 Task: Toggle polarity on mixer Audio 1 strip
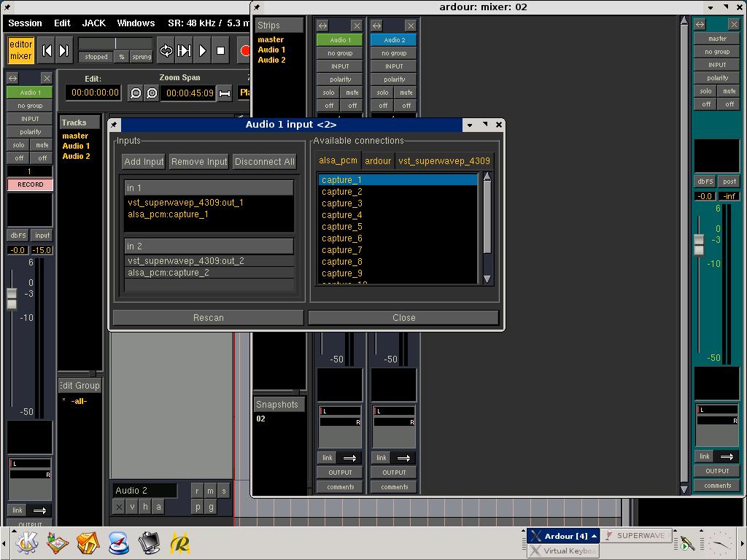[340, 79]
